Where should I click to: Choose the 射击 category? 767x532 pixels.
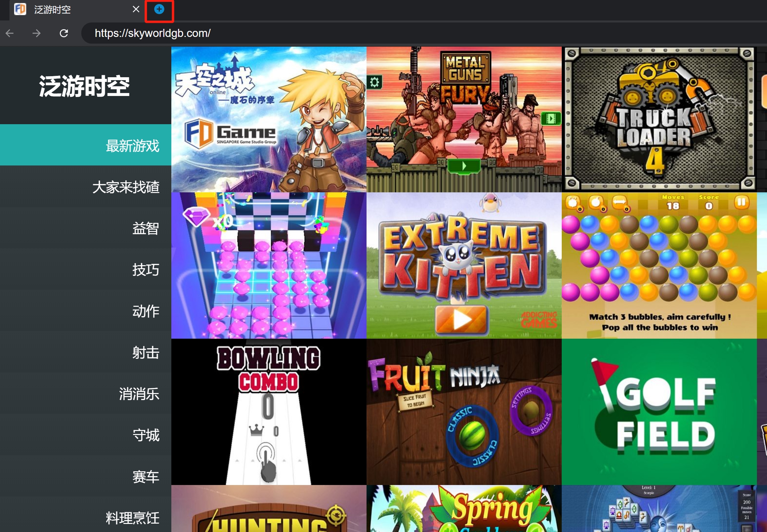[x=145, y=352]
